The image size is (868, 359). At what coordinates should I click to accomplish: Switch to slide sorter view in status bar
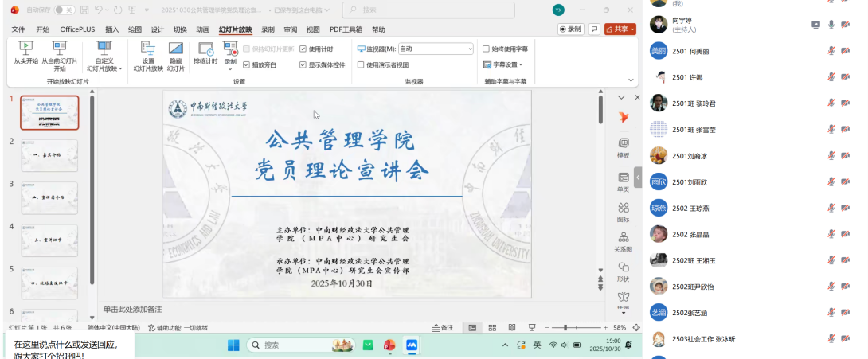[x=492, y=327]
